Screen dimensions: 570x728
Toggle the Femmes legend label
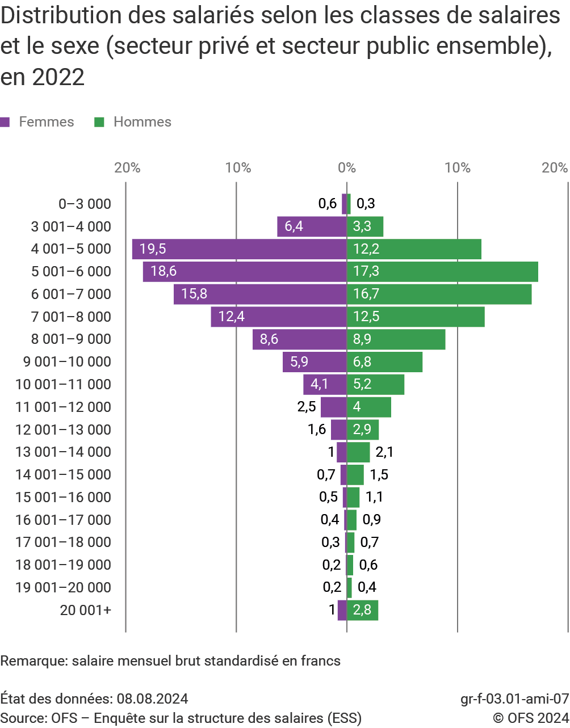[x=46, y=122]
